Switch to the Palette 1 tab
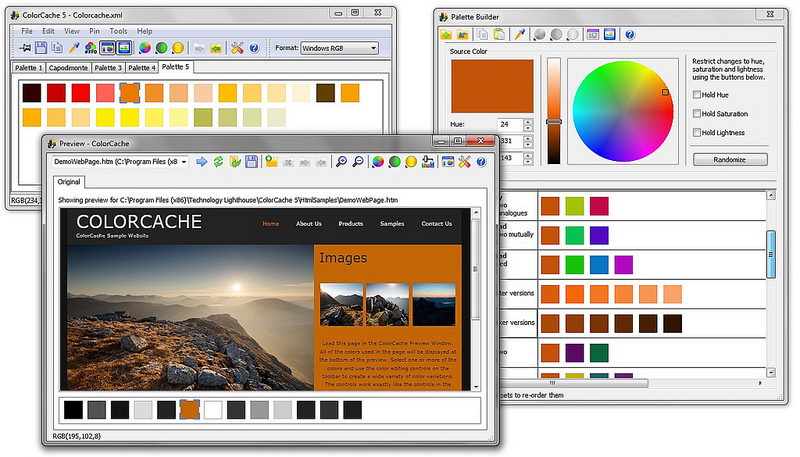This screenshot has height=457, width=800. pos(29,68)
